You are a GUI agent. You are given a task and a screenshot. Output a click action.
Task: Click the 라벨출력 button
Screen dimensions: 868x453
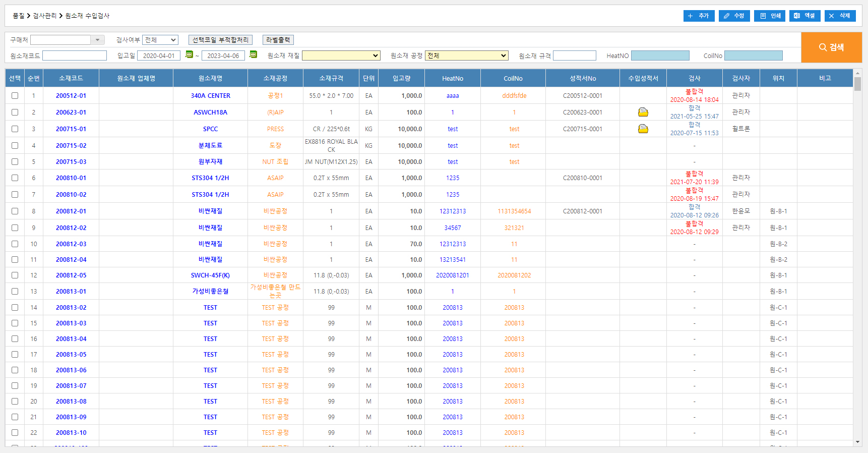tap(278, 40)
